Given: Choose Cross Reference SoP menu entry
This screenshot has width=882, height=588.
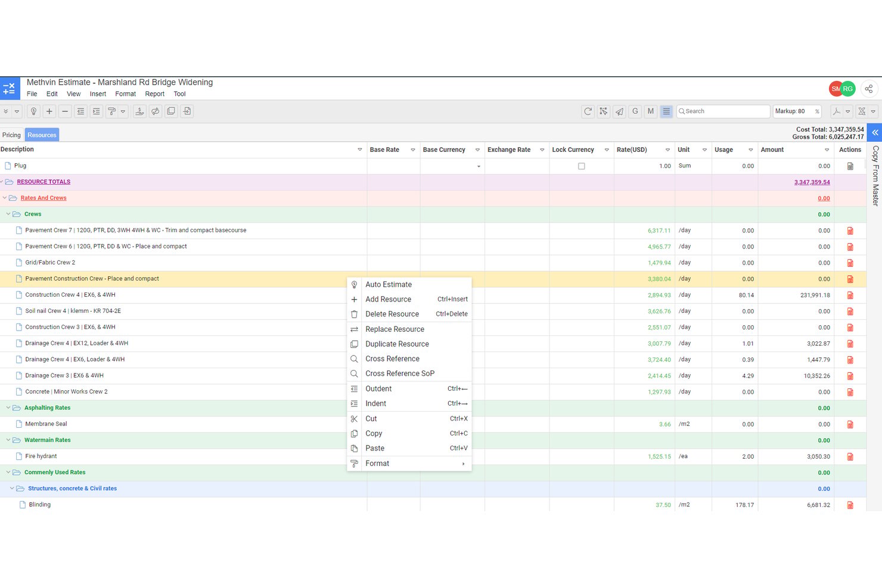Looking at the screenshot, I should pyautogui.click(x=409, y=374).
